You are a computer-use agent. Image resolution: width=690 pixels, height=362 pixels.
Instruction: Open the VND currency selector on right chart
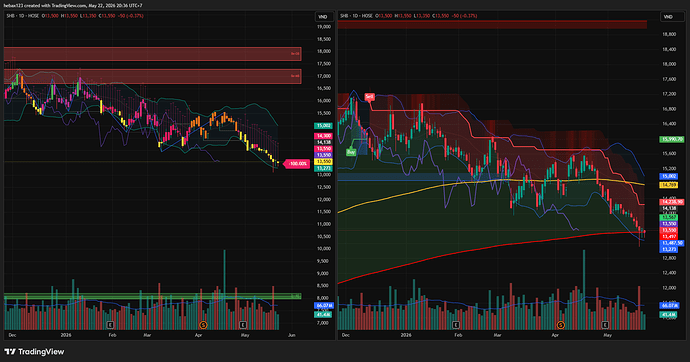coord(668,17)
